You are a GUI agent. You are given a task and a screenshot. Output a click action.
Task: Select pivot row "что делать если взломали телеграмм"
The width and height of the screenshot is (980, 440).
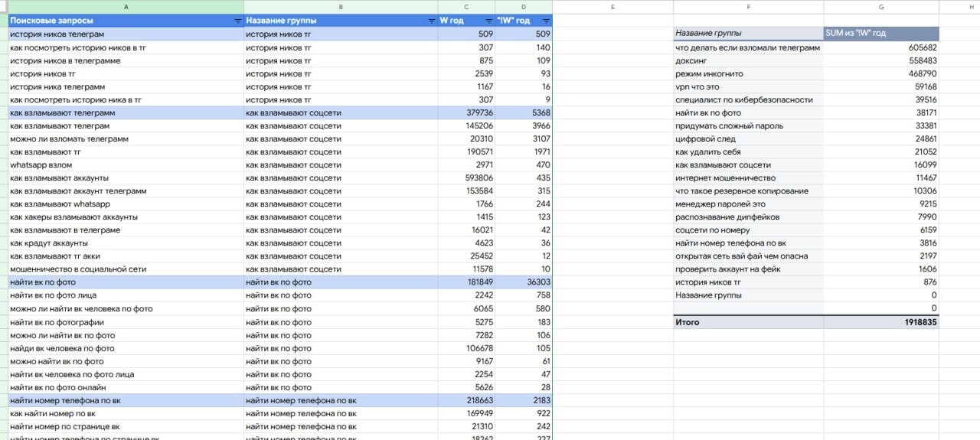tap(748, 47)
